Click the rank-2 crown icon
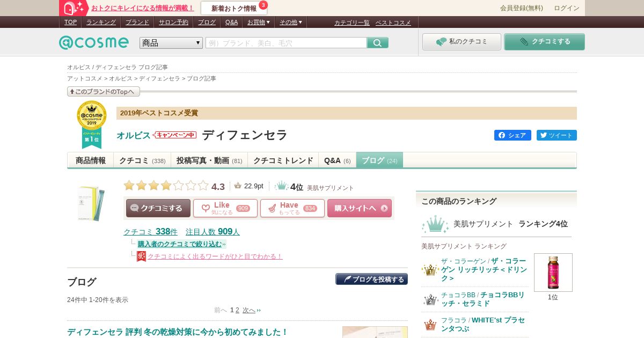 coord(430,299)
